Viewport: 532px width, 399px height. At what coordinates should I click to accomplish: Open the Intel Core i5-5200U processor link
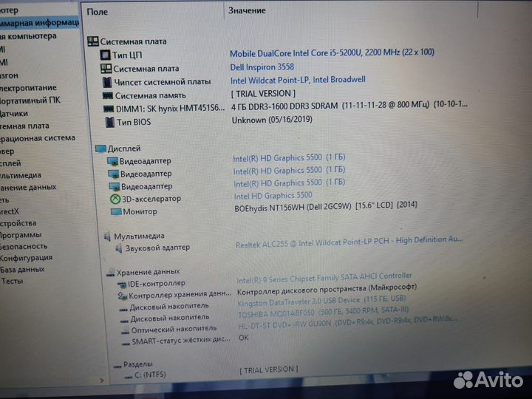point(332,53)
